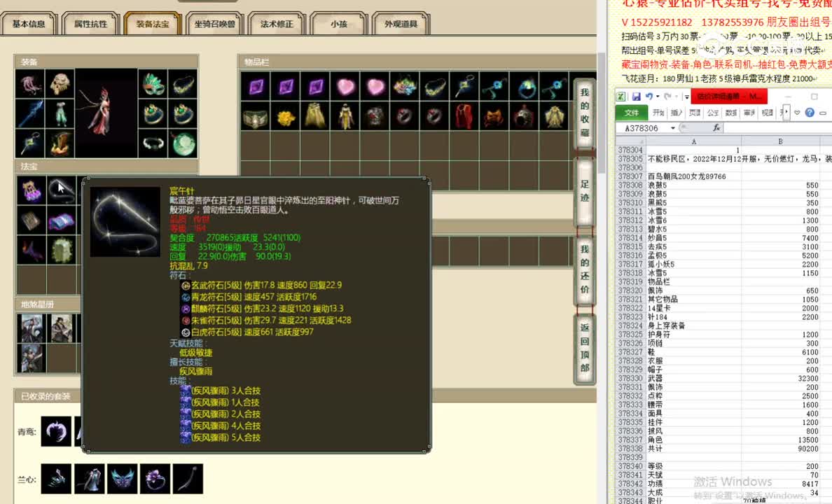Select the red robe inventory item

464,116
